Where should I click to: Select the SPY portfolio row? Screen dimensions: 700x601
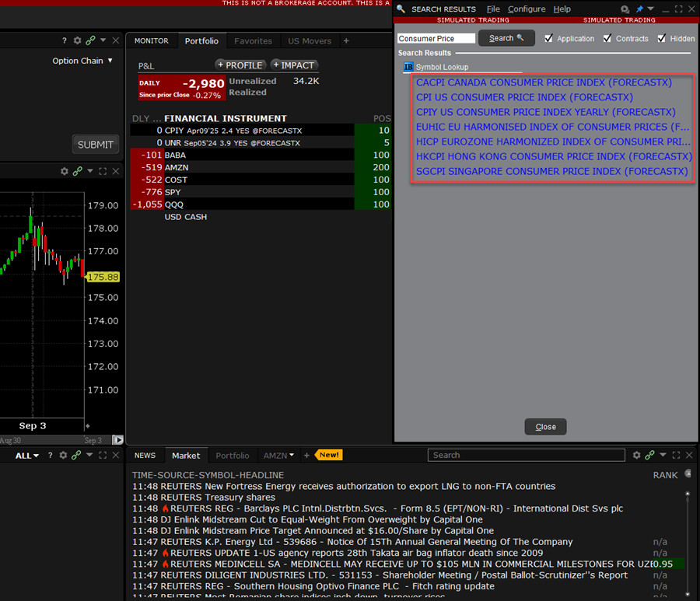pos(261,192)
